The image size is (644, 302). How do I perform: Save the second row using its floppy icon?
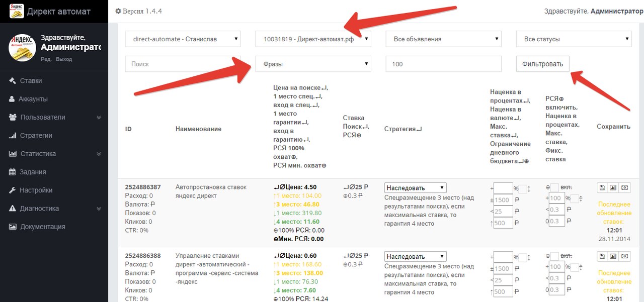pyautogui.click(x=602, y=256)
